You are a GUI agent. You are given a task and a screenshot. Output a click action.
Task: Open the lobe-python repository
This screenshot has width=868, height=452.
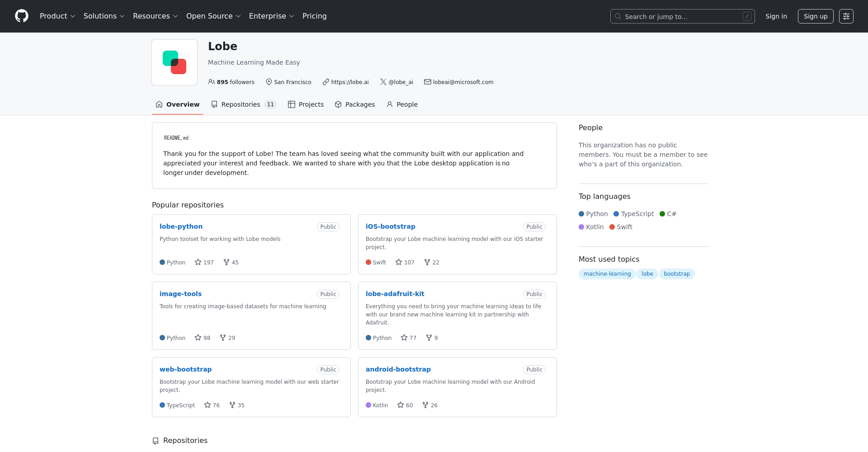[x=181, y=226]
